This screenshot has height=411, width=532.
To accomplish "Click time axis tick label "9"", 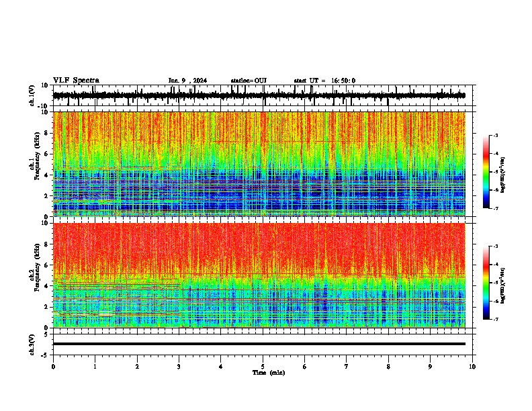I will (x=430, y=367).
